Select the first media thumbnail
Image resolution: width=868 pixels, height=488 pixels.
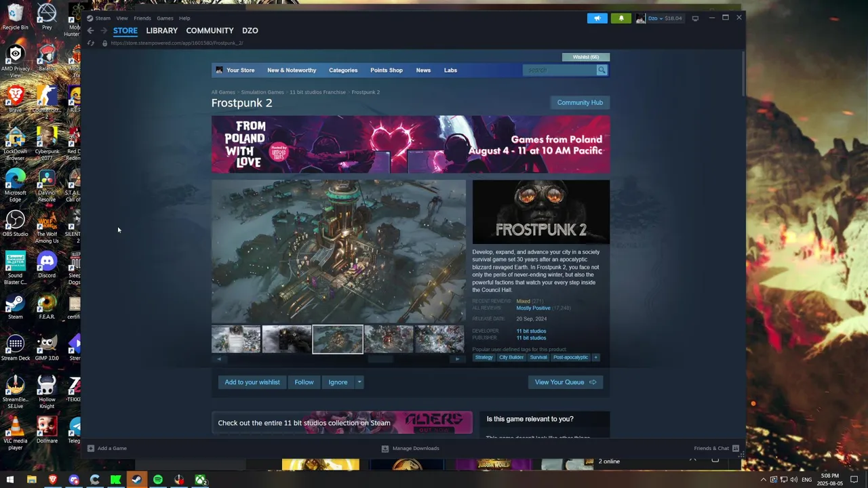point(236,340)
